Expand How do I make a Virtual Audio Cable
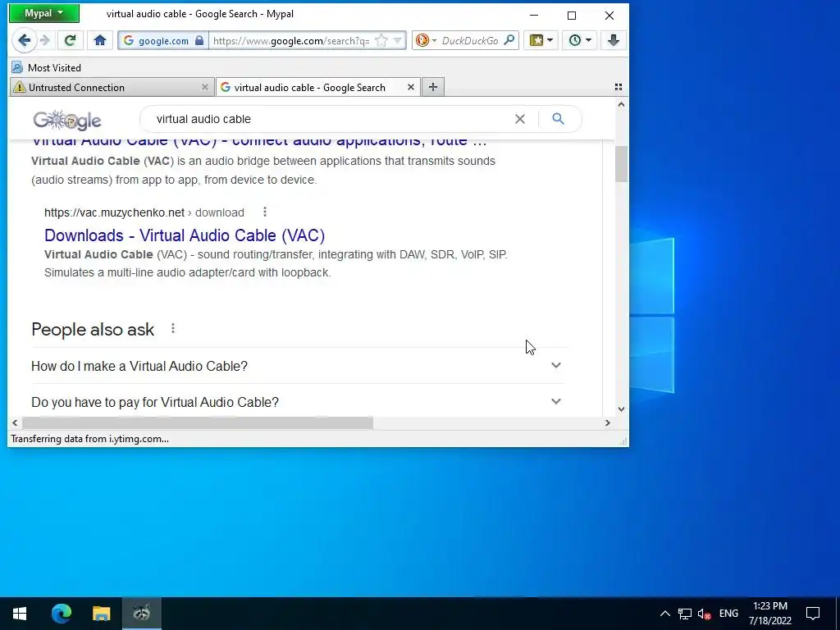 click(x=299, y=366)
